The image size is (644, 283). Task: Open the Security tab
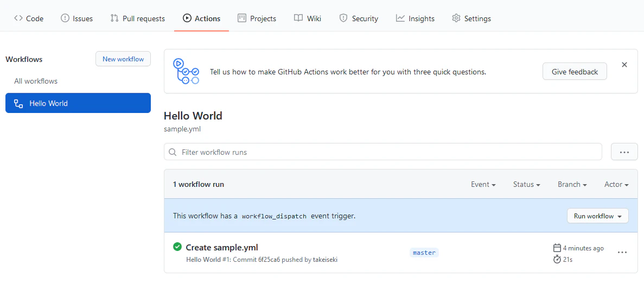(x=359, y=18)
